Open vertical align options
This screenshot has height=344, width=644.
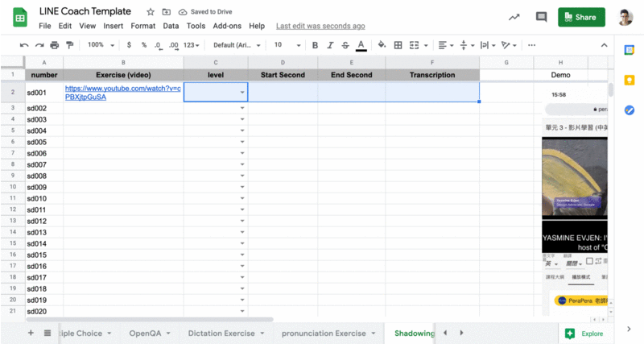coord(467,45)
